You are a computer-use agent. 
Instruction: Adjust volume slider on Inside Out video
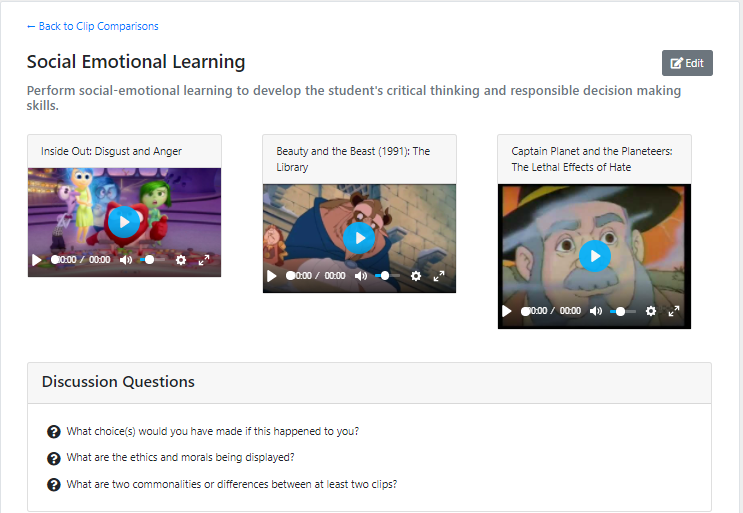pyautogui.click(x=152, y=260)
